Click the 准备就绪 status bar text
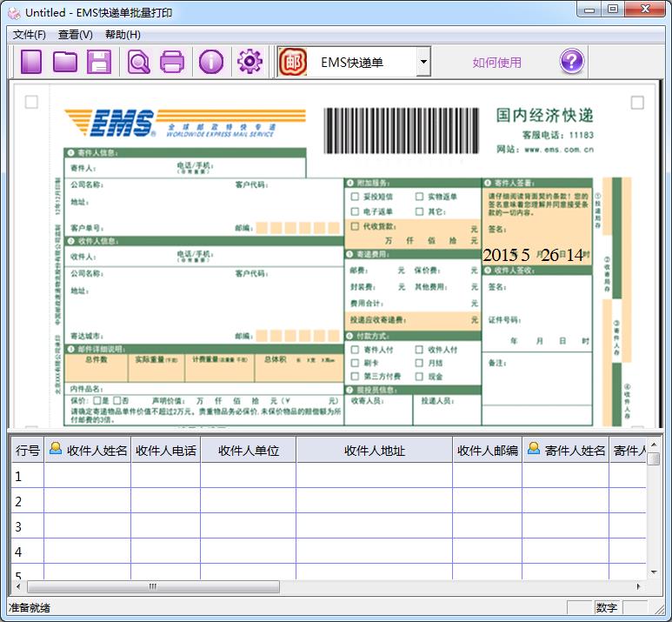Screen dimensions: 672x622 30,607
